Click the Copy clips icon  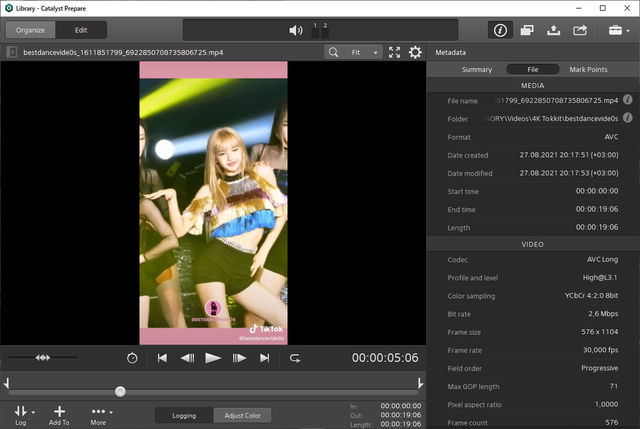[528, 30]
